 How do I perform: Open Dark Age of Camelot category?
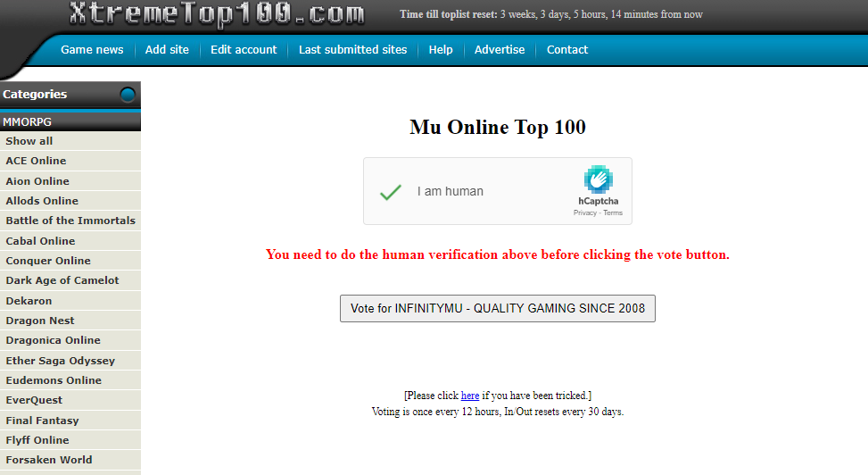tap(70, 280)
